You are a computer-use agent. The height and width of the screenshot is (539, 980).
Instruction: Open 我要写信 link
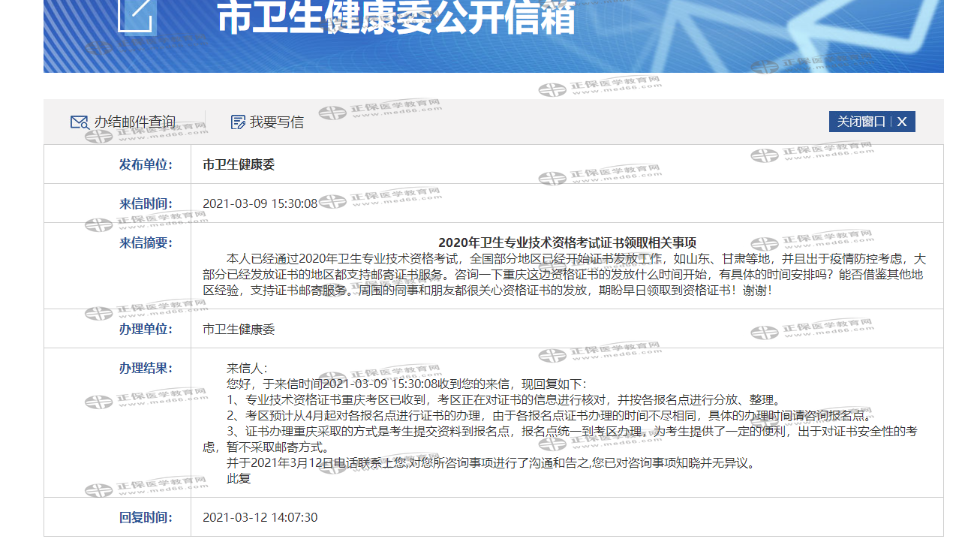277,122
